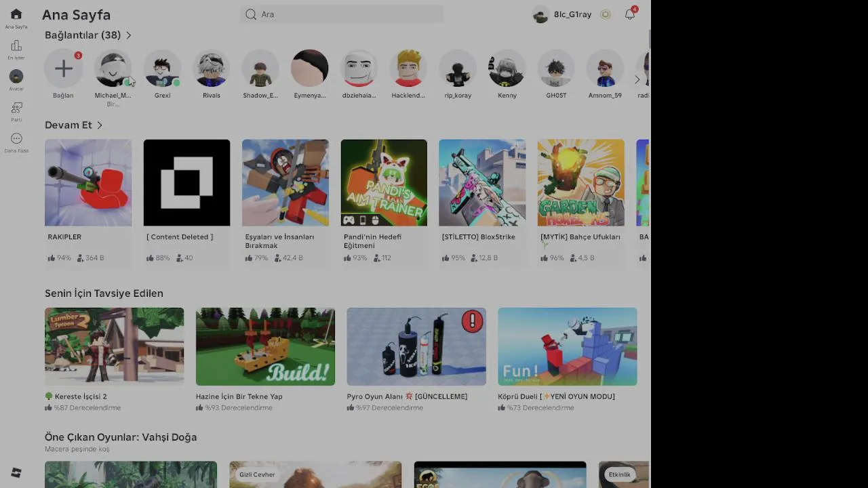
Task: Expand Devam Et section chevron
Action: [100, 125]
